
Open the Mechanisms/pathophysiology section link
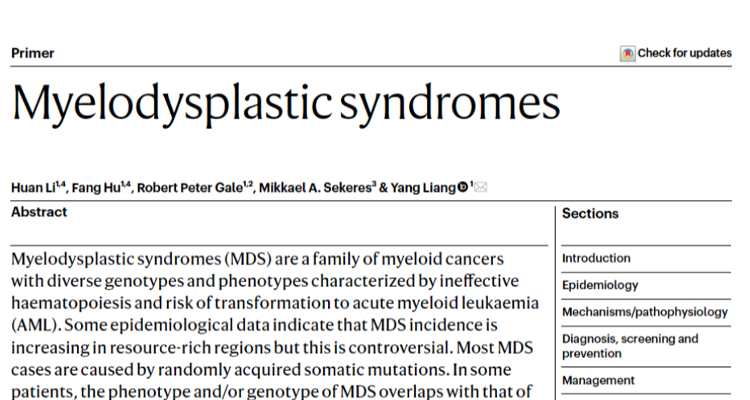645,312
